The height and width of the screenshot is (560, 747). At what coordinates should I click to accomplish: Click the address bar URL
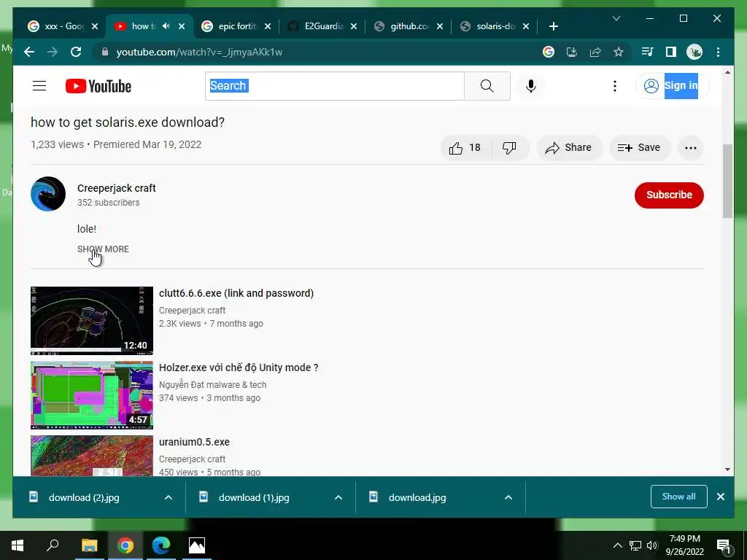(x=200, y=52)
